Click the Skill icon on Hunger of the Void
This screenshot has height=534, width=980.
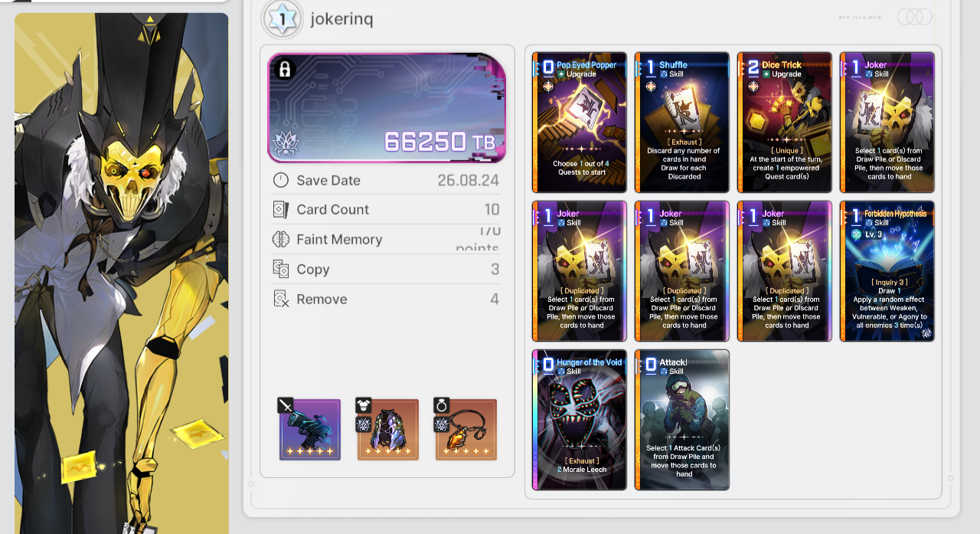(561, 372)
